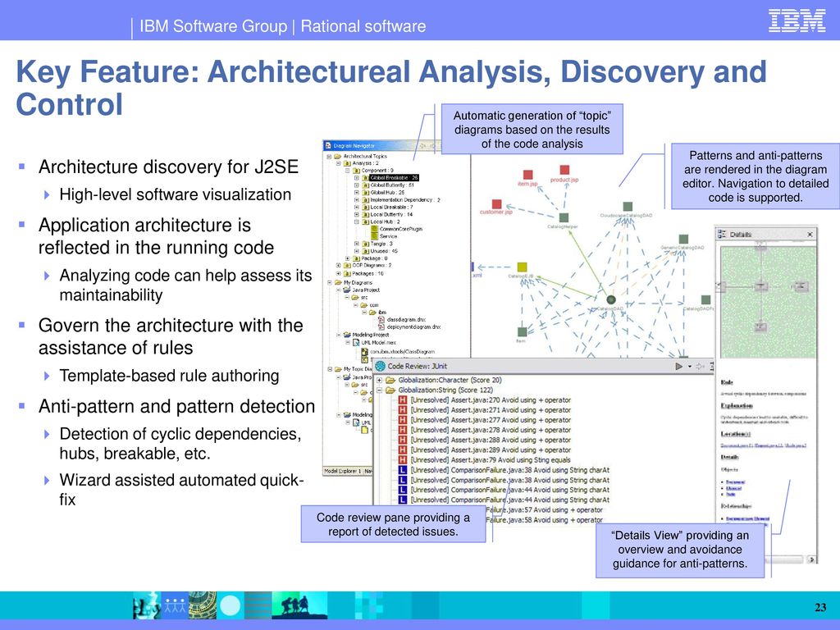Select com.ibm.xtools/ClassDiagram entry
The height and width of the screenshot is (630, 840).
(402, 352)
